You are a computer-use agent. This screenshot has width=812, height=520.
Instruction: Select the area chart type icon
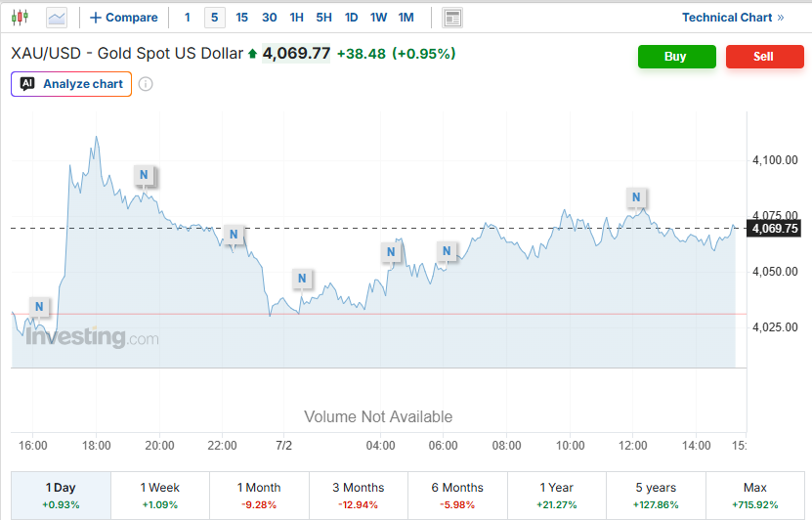tap(57, 18)
